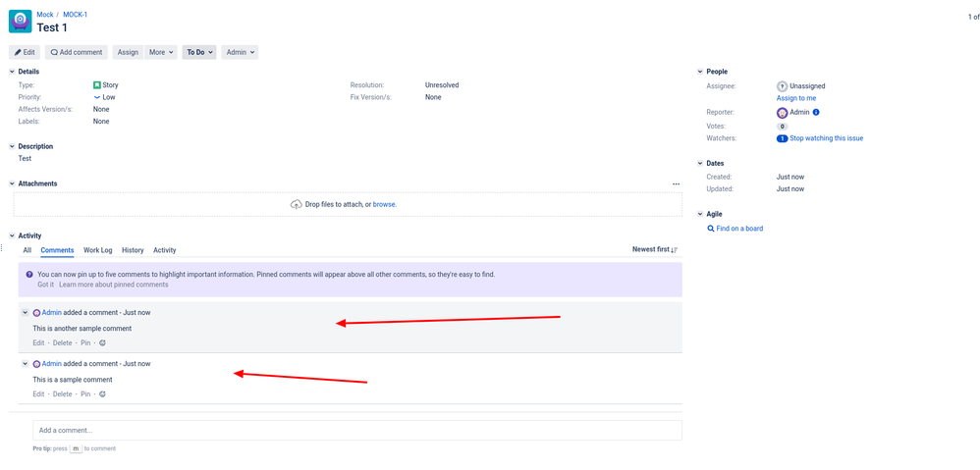Open Learn more about pinned comments
The height and width of the screenshot is (470, 980).
coord(114,285)
